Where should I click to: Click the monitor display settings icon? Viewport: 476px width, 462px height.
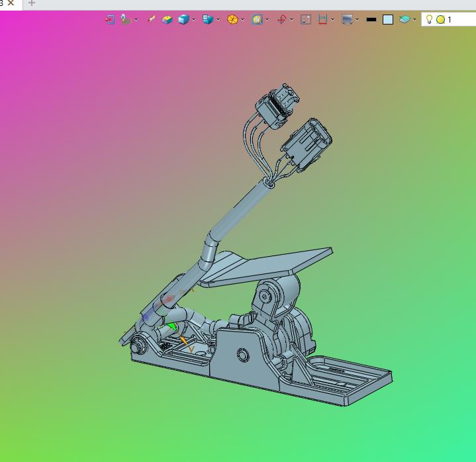347,19
